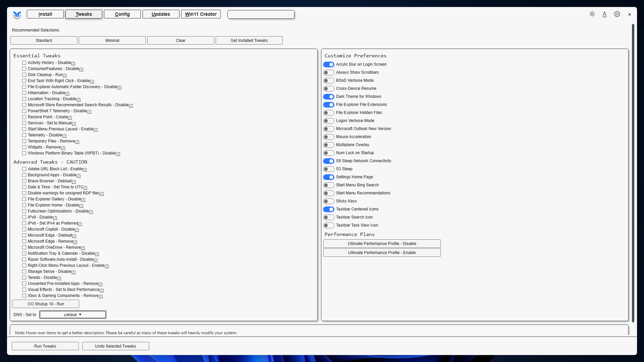This screenshot has width=644, height=362.
Task: Enable Start Menu Bing Search
Action: 329,185
